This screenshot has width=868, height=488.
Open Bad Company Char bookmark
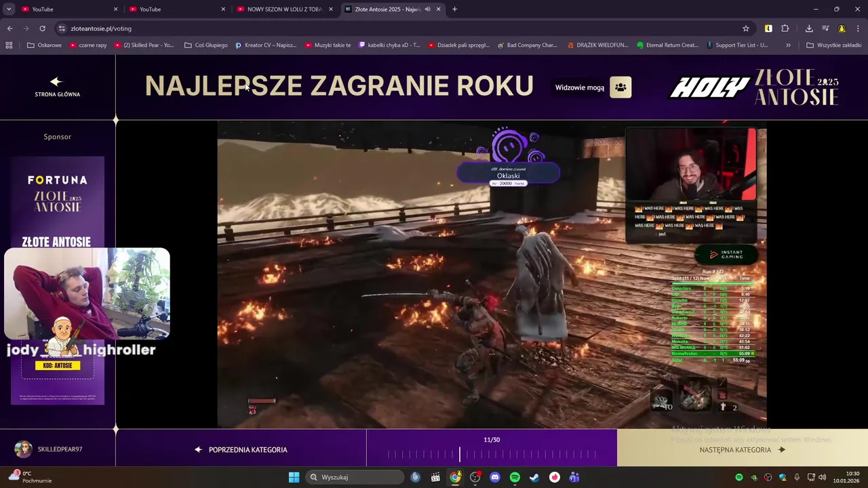click(x=527, y=45)
